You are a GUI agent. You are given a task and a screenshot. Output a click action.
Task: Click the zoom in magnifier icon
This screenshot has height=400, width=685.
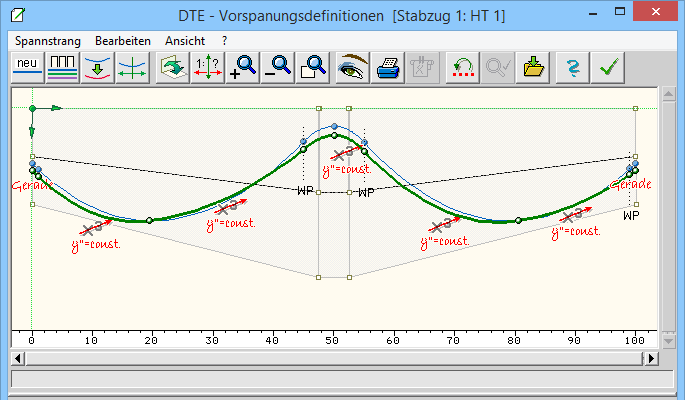tap(244, 67)
